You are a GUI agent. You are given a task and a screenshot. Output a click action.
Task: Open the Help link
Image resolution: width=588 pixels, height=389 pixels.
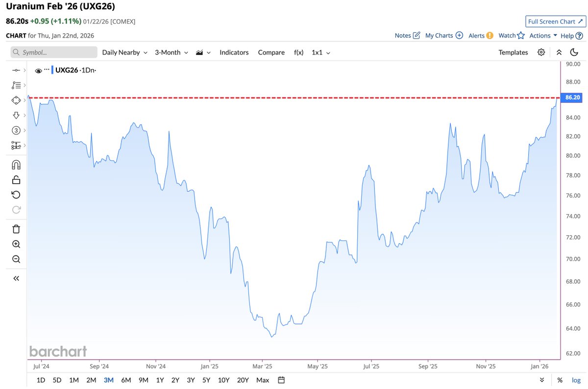[571, 35]
